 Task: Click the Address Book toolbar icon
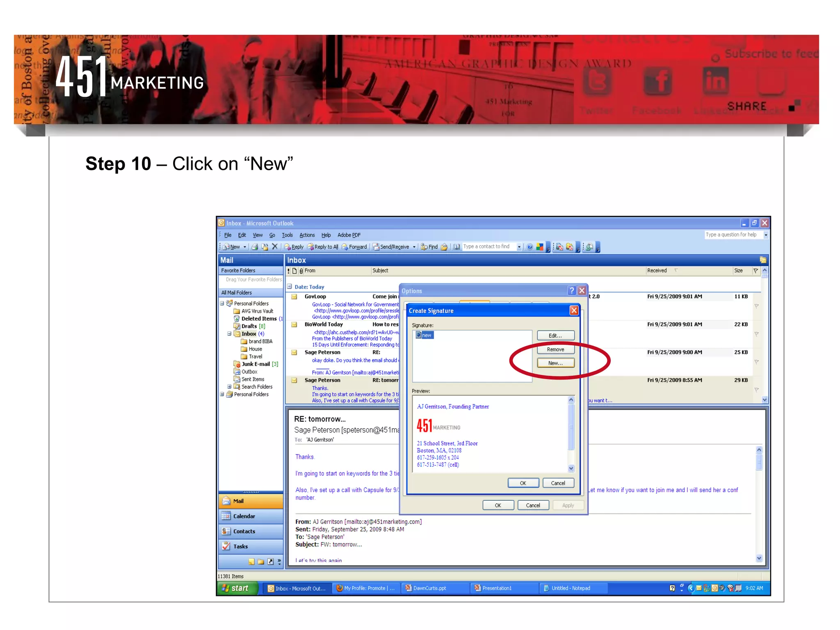(457, 247)
